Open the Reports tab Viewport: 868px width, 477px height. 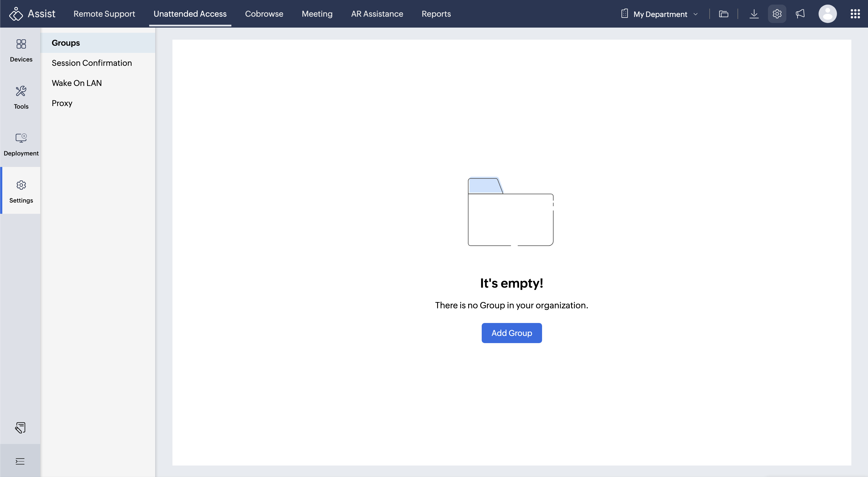tap(436, 14)
